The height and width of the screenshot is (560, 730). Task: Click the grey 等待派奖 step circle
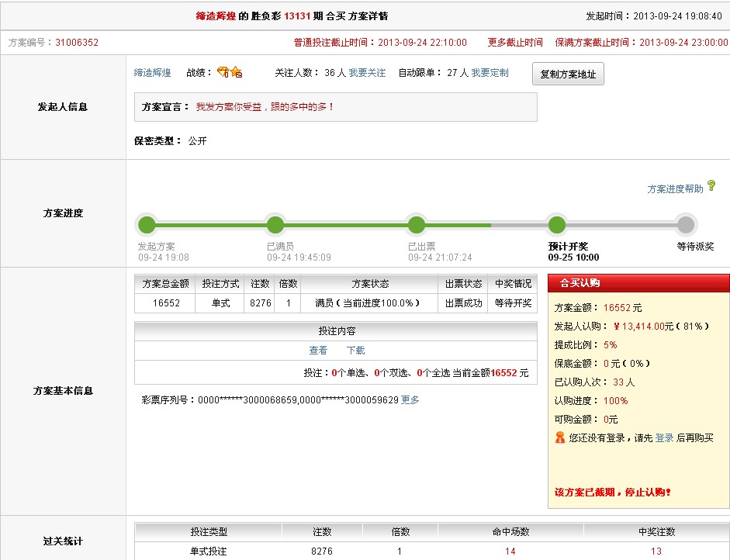click(x=685, y=225)
